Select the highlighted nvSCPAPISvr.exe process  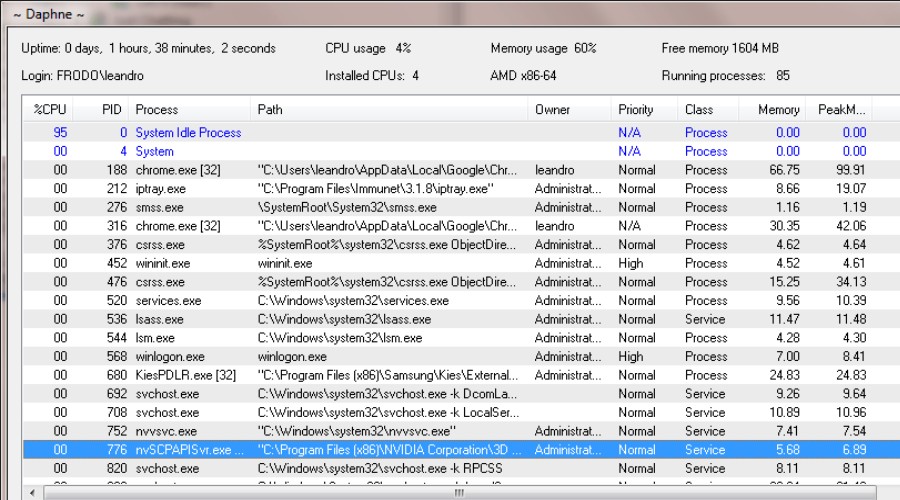click(461, 450)
